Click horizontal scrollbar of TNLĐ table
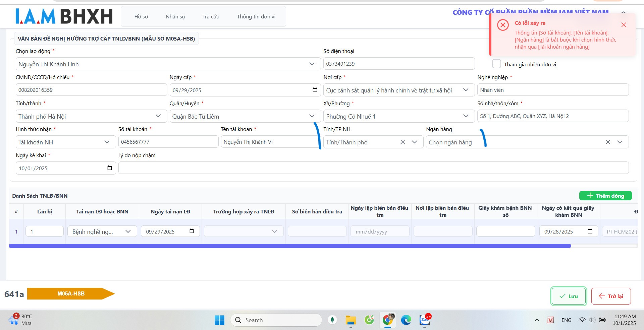This screenshot has width=644, height=330. tap(290, 246)
